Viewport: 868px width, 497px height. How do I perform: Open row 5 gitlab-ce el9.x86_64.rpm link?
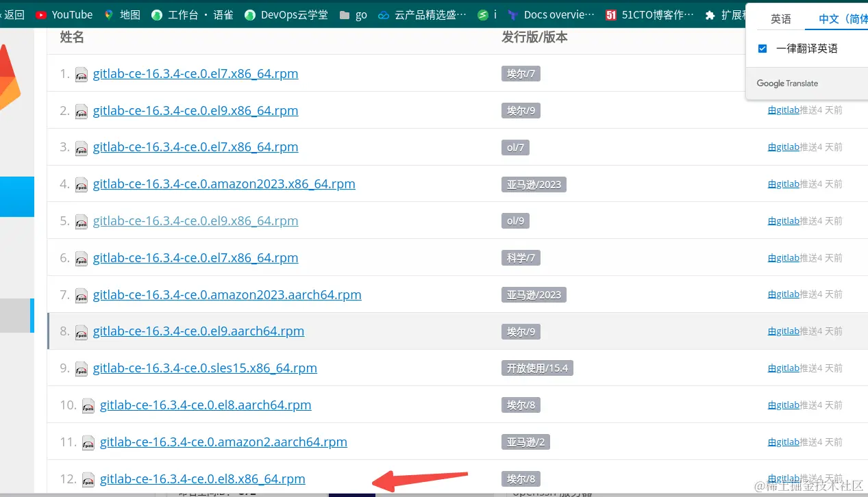coord(195,221)
